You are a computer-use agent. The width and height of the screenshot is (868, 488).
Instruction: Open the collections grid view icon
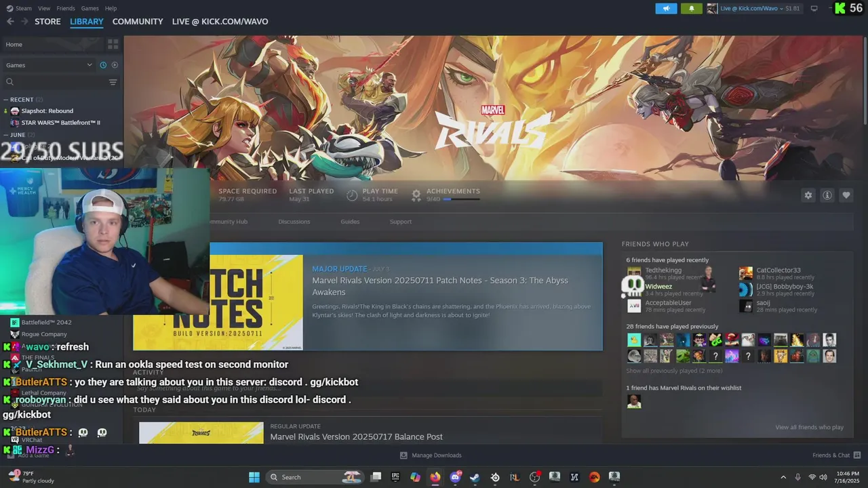coord(113,44)
